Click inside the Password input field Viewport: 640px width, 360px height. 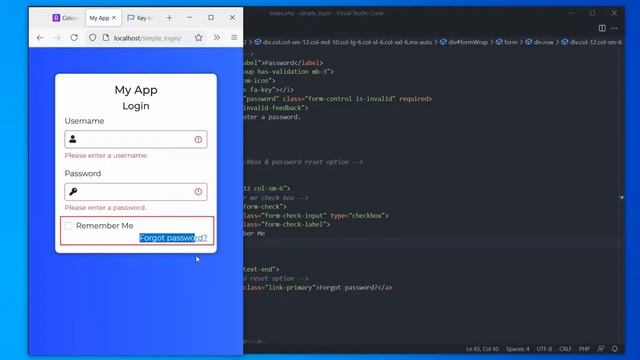[136, 191]
